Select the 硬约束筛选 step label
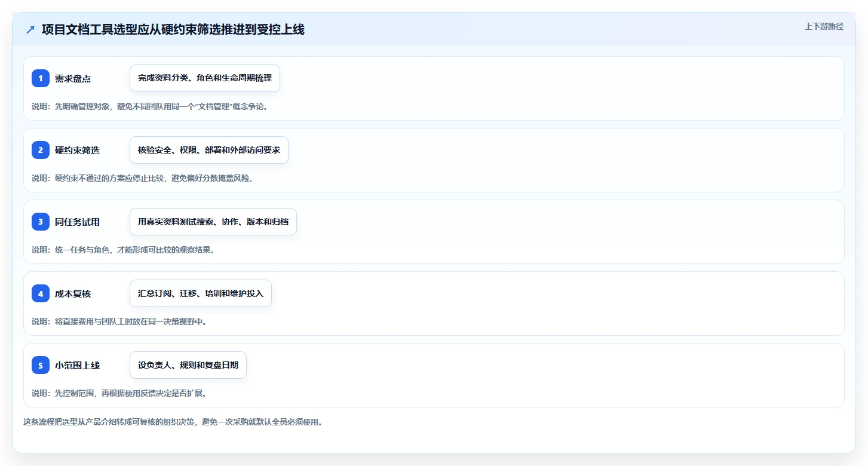This screenshot has width=868, height=466. [77, 150]
